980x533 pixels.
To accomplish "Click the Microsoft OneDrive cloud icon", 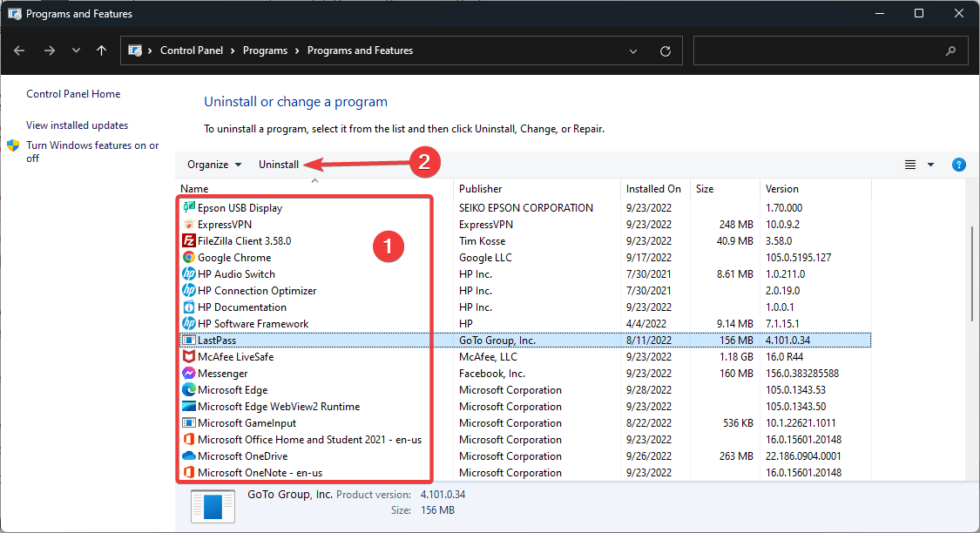I will (x=189, y=456).
